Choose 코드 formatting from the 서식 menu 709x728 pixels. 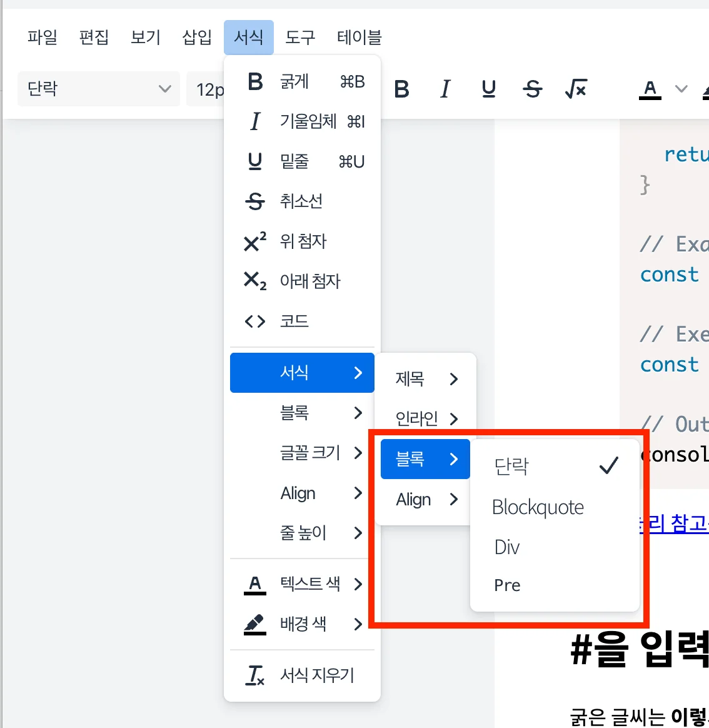[x=294, y=321]
